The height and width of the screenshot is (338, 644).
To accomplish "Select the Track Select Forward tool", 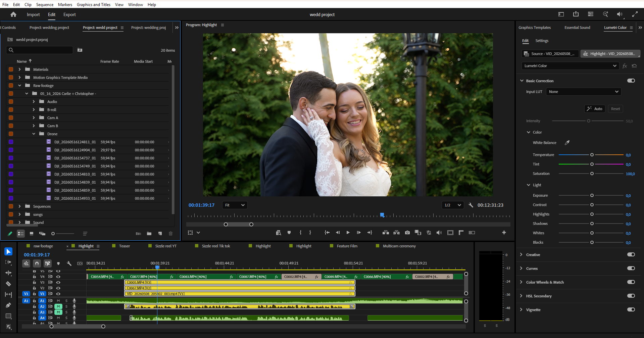I will [x=8, y=262].
